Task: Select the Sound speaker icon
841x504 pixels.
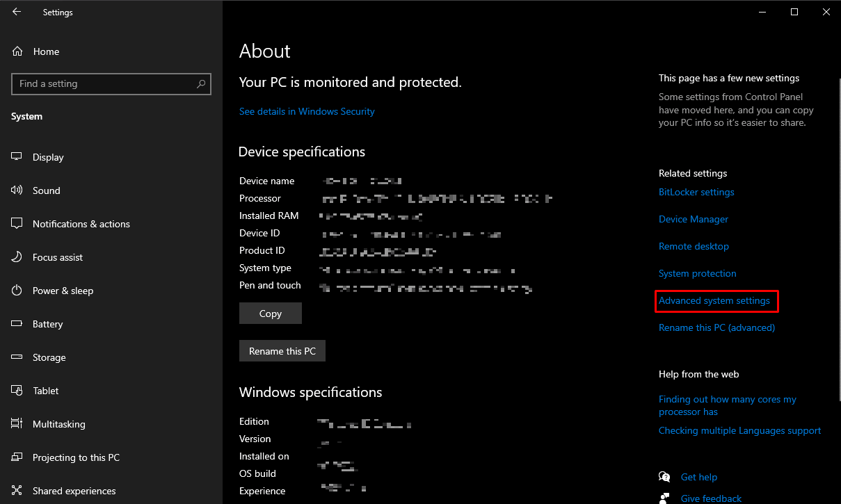Action: pos(17,190)
